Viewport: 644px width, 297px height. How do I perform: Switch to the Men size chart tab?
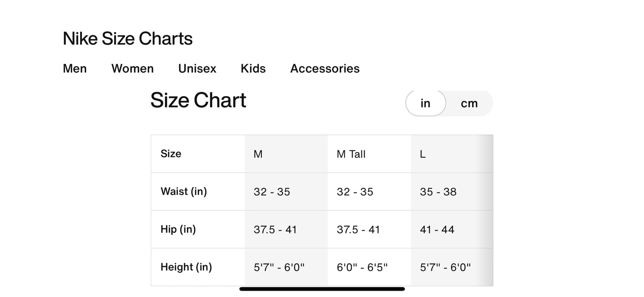click(75, 69)
